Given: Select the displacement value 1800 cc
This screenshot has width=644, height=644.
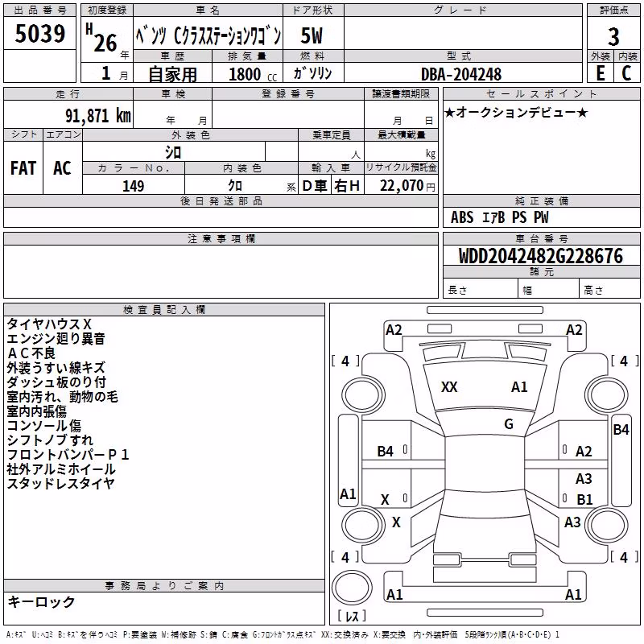Looking at the screenshot, I should 253,74.
